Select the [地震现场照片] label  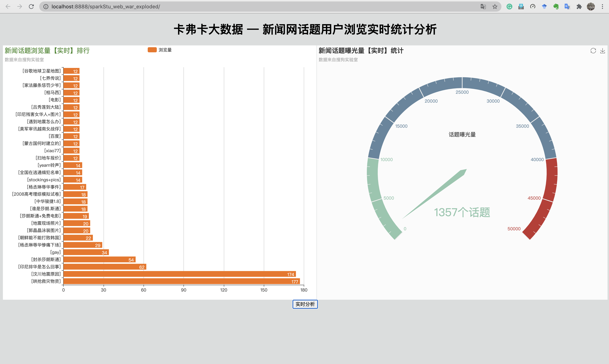pos(46,223)
